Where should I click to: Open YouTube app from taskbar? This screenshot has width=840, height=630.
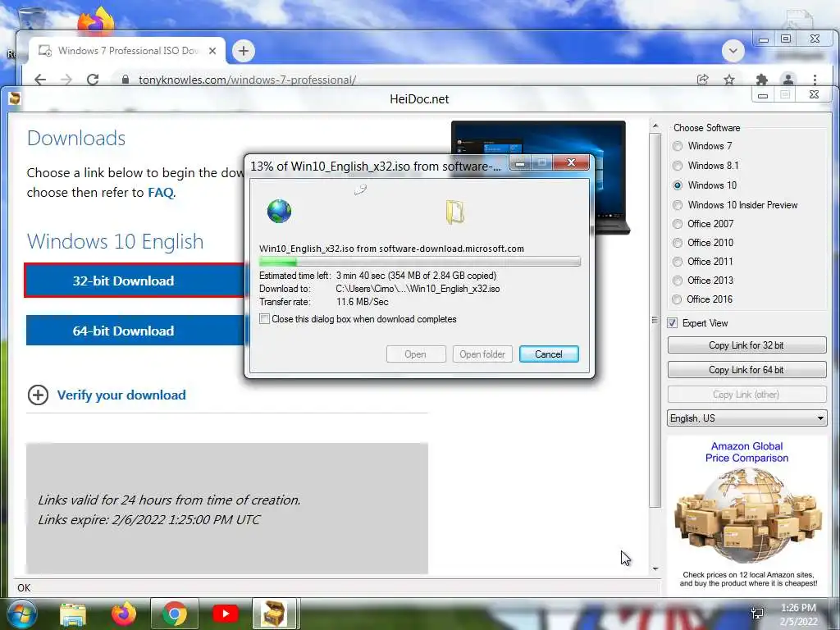[x=226, y=614]
